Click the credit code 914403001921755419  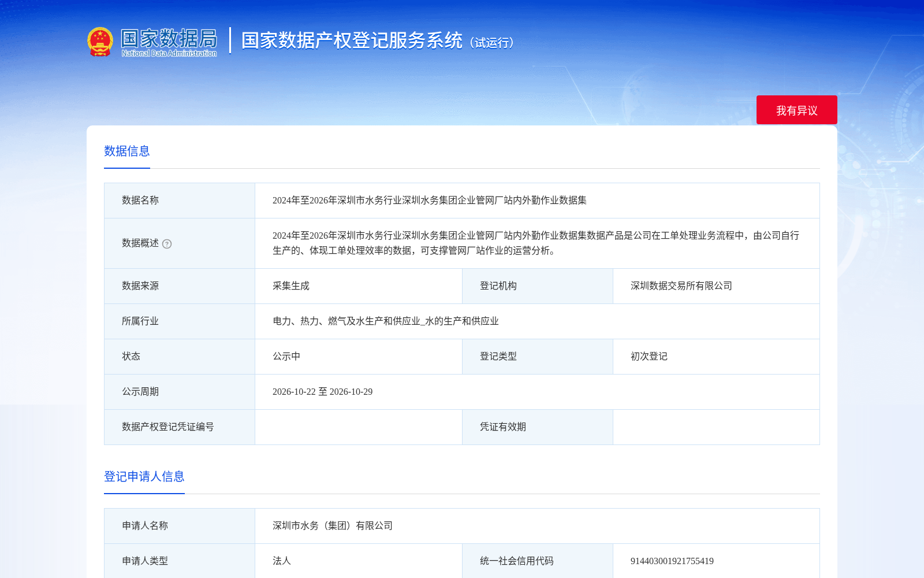pyautogui.click(x=672, y=561)
